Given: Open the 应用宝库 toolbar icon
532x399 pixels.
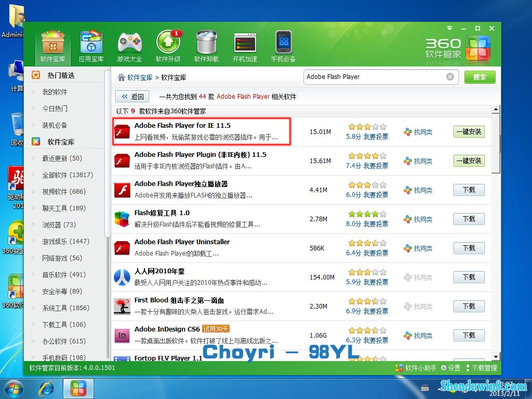Looking at the screenshot, I should click(91, 47).
